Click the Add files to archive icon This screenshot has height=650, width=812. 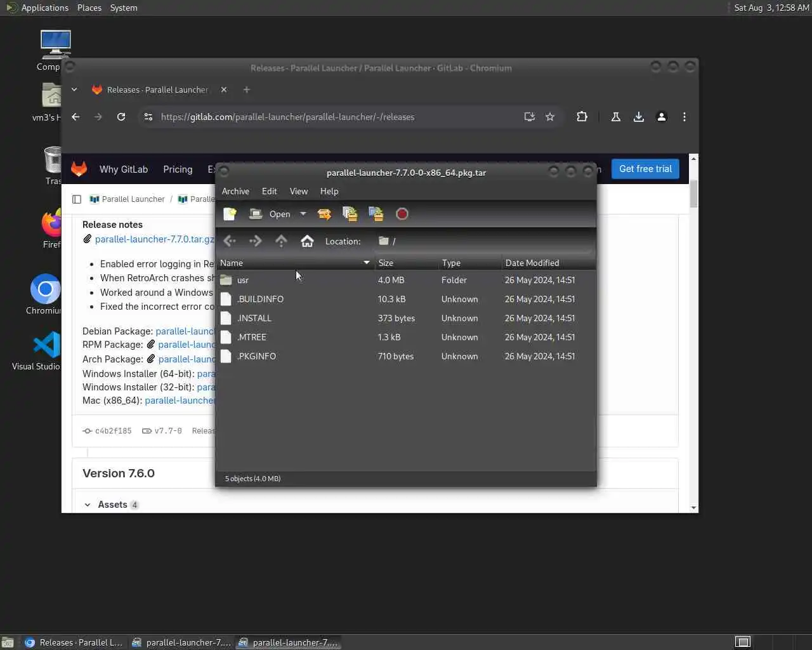[350, 214]
